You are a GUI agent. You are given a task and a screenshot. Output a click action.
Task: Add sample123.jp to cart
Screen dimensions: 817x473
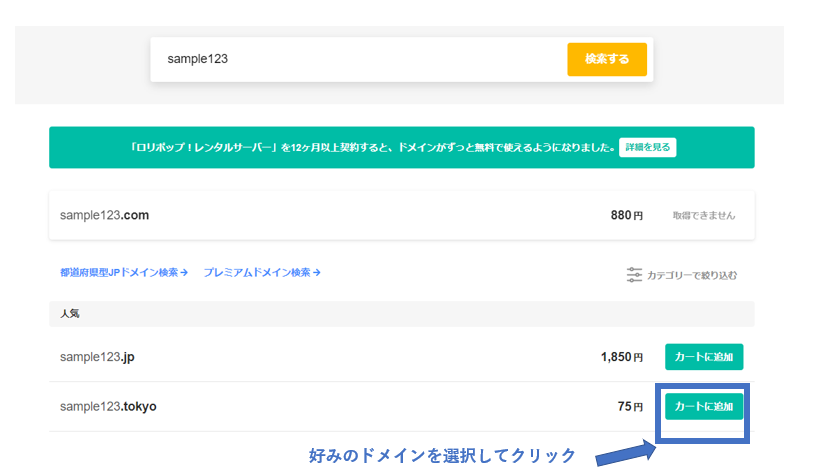tap(704, 356)
